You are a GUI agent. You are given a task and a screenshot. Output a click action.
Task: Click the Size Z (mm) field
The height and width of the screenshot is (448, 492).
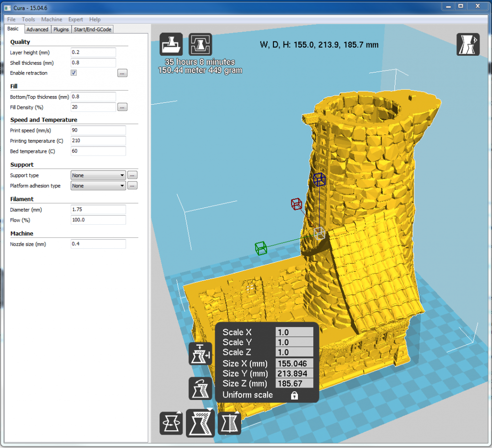(294, 384)
